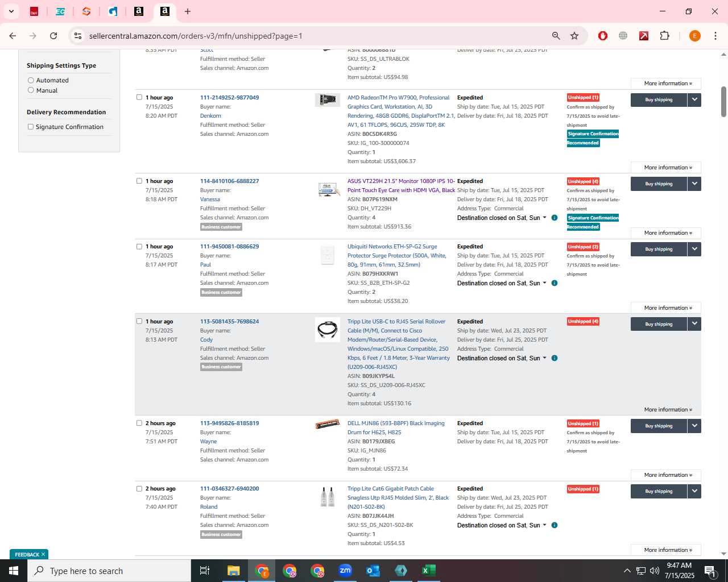Image resolution: width=728 pixels, height=582 pixels.
Task: Open Excel from the taskbar
Action: [x=429, y=571]
